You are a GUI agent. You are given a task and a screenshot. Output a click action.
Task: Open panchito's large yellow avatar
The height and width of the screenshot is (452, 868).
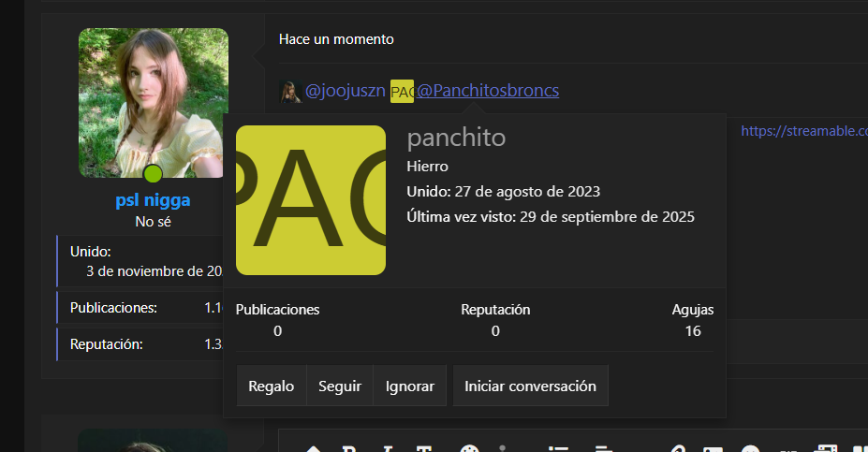[x=311, y=200]
